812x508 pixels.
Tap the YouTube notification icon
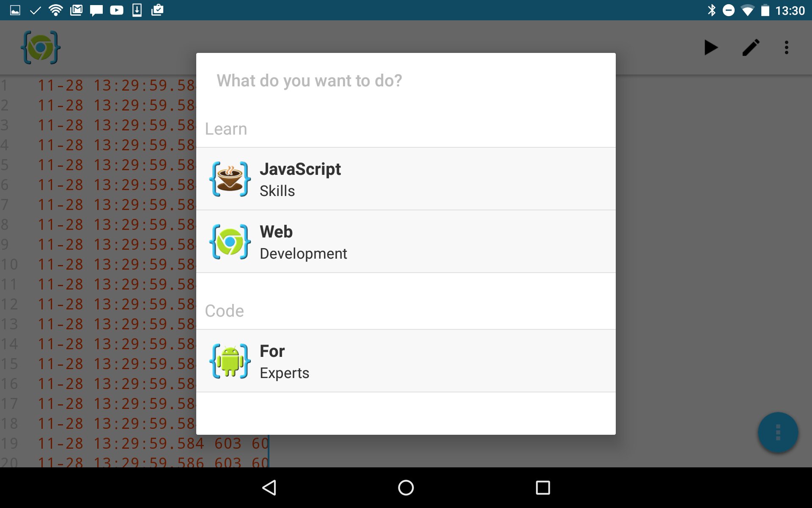tap(117, 10)
